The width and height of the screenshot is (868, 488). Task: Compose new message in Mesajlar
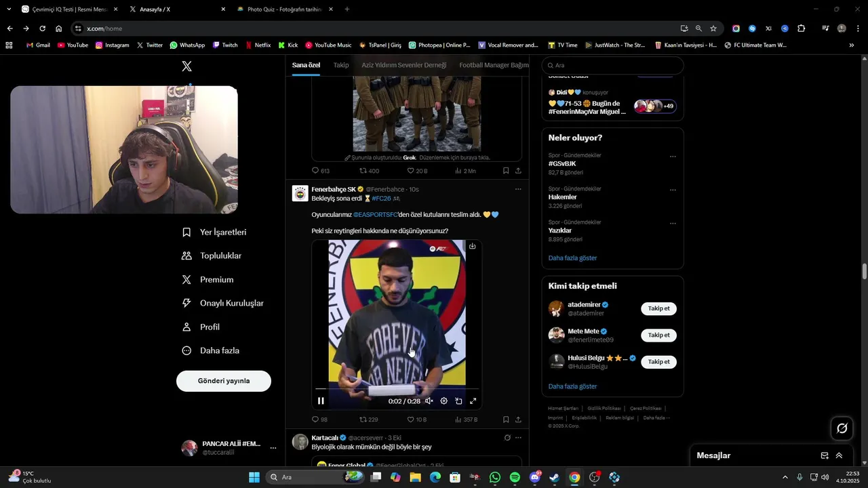pyautogui.click(x=825, y=455)
